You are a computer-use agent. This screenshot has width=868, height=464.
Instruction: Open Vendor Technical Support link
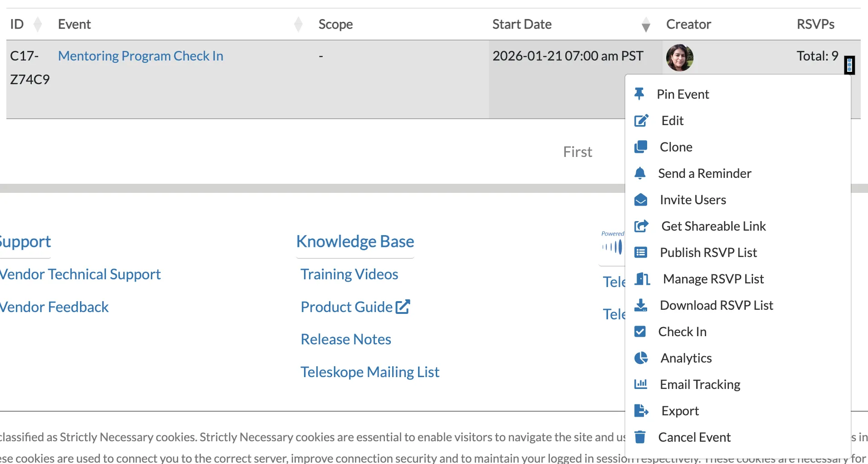pos(80,274)
